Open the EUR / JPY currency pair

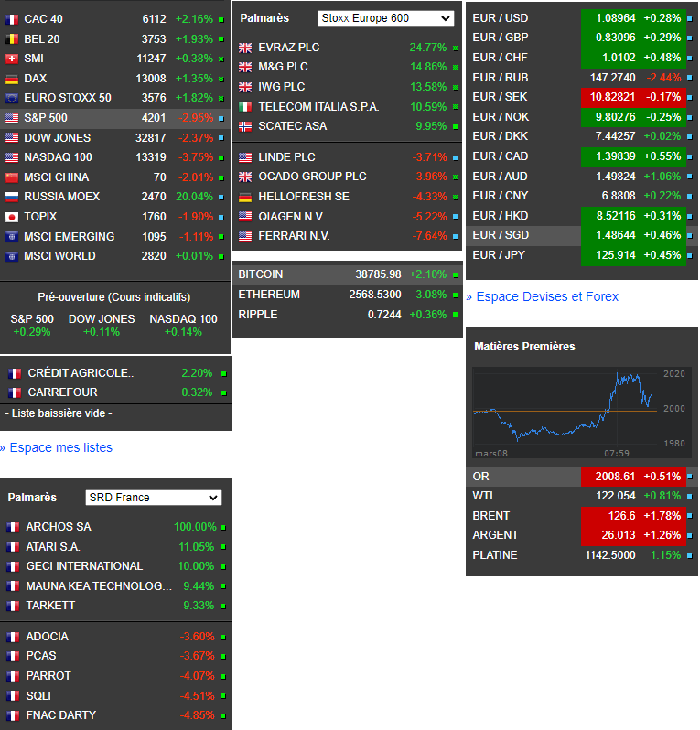(582, 255)
